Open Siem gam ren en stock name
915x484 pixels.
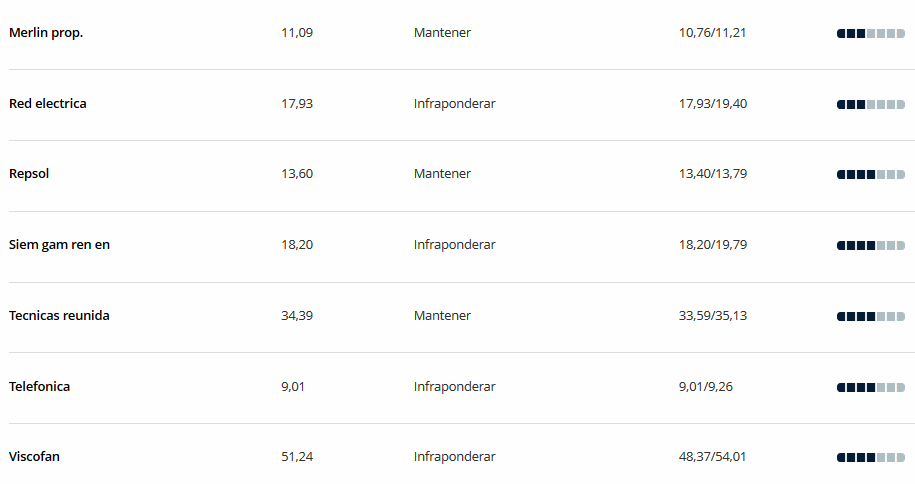(59, 245)
